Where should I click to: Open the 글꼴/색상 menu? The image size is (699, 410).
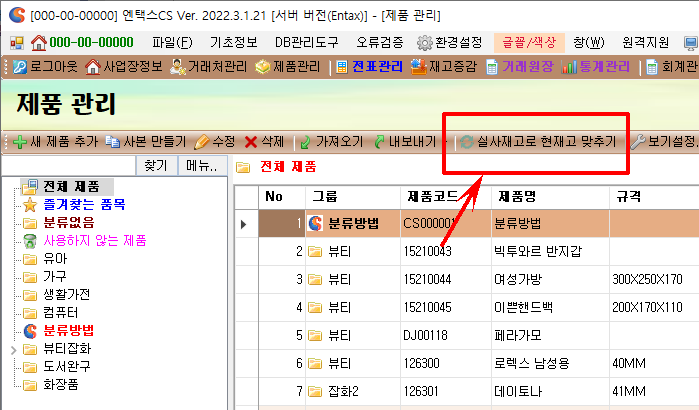529,43
